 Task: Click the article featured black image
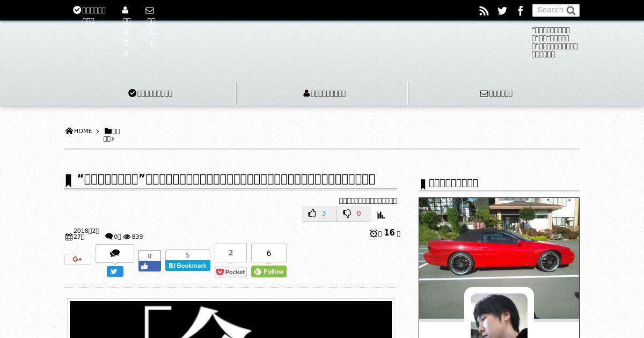231,319
